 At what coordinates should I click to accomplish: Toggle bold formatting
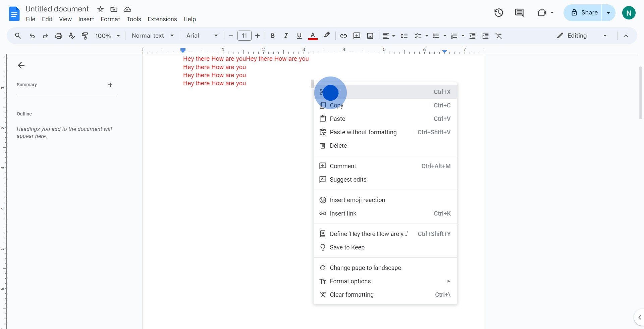click(x=273, y=36)
